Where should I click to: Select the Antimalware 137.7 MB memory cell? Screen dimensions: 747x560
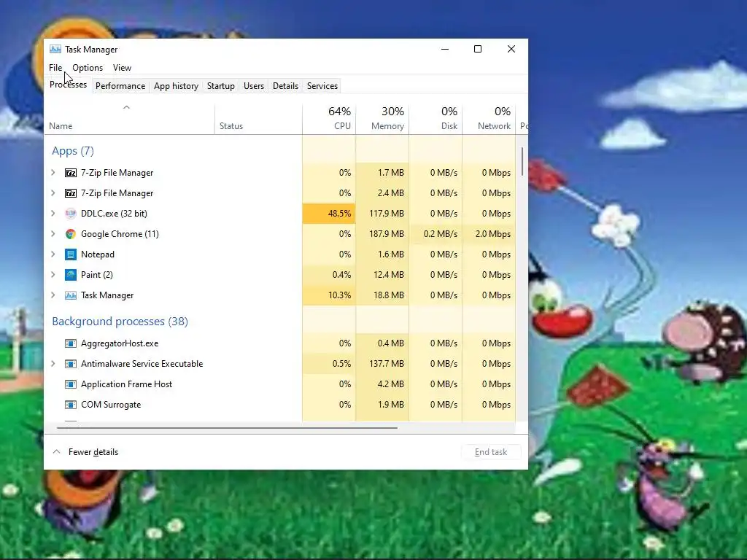click(382, 364)
